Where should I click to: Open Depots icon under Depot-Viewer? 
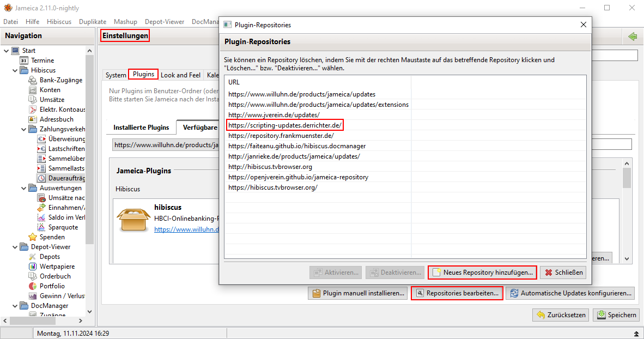[33, 257]
